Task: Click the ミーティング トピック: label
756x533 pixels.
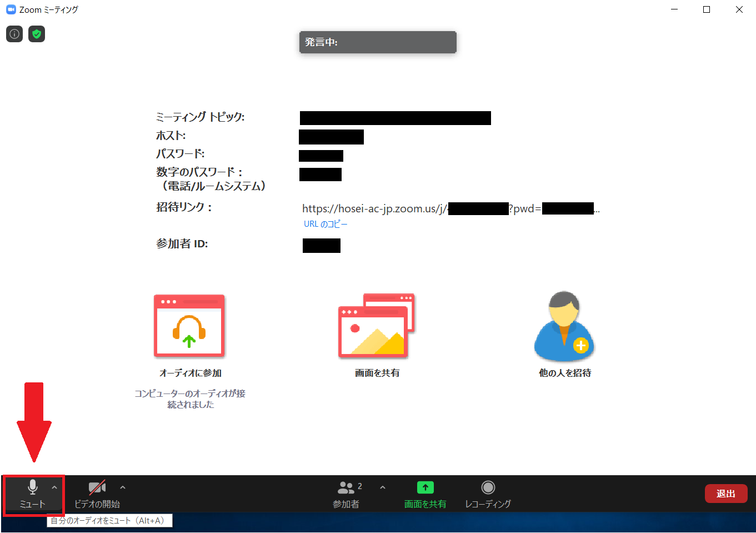Action: [x=200, y=117]
